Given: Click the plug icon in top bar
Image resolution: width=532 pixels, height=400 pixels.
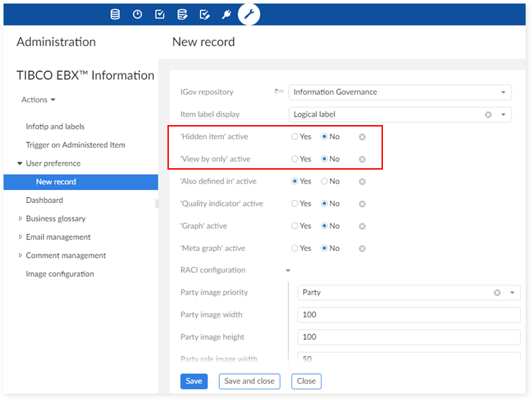Looking at the screenshot, I should (226, 14).
